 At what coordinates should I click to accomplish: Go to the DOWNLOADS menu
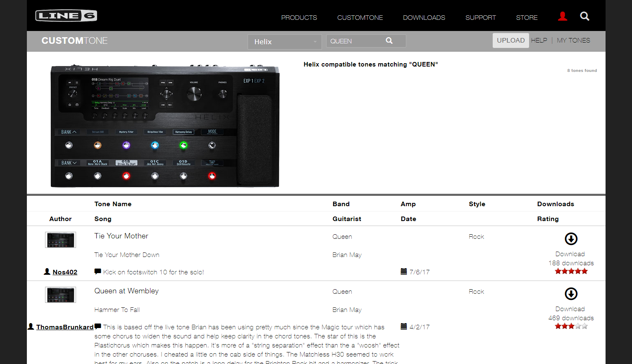tap(424, 18)
